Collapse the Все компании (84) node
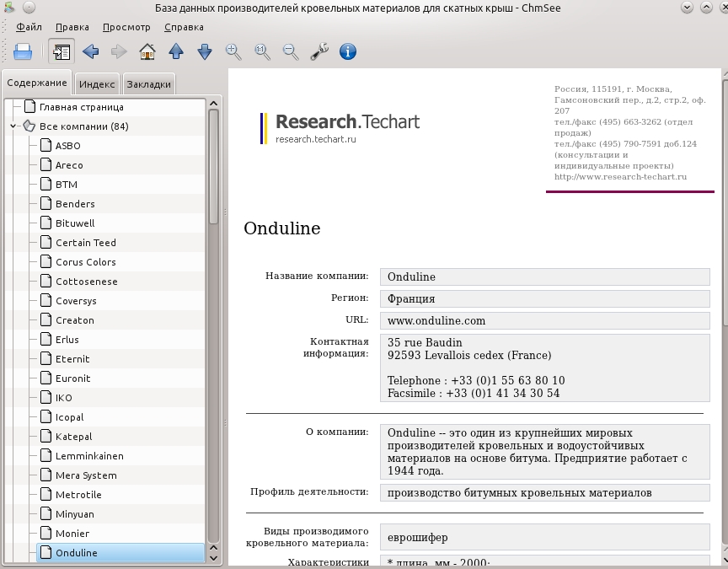Viewport: 728px width, 569px height. 13,126
